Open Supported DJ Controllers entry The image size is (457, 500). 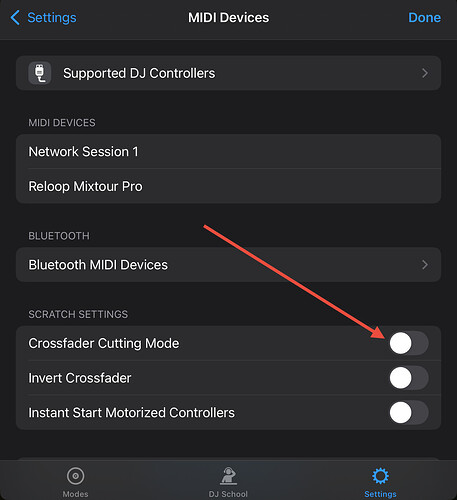tap(229, 73)
